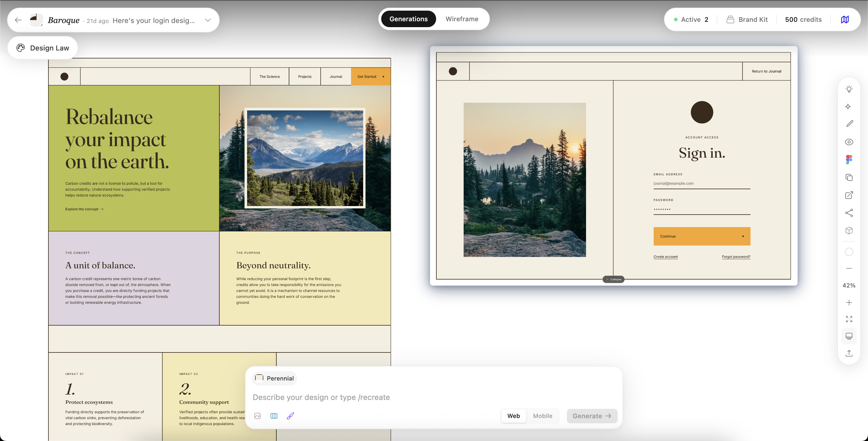Screen dimensions: 868x441
Task: Toggle the eye preview icon
Action: [849, 142]
